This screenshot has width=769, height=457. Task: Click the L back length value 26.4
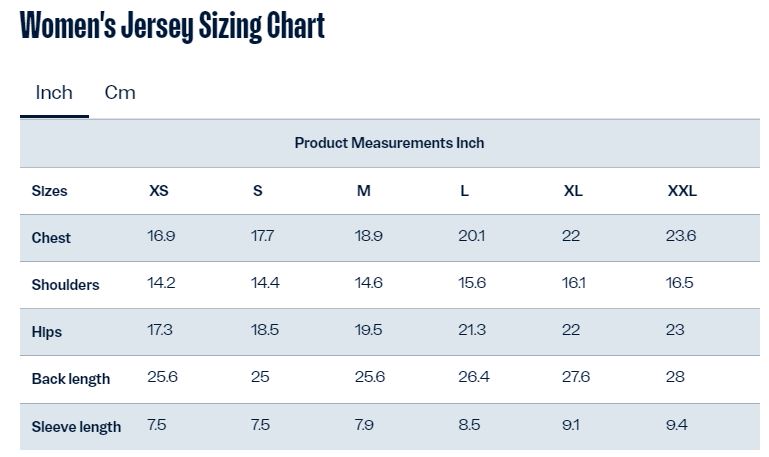pos(474,377)
